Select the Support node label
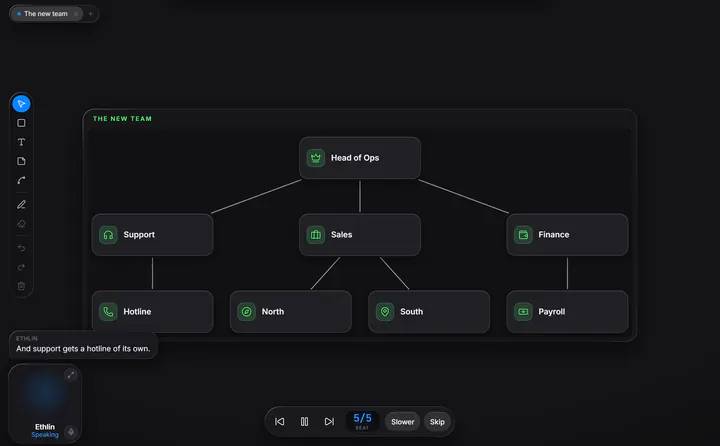720x446 pixels. tap(139, 235)
